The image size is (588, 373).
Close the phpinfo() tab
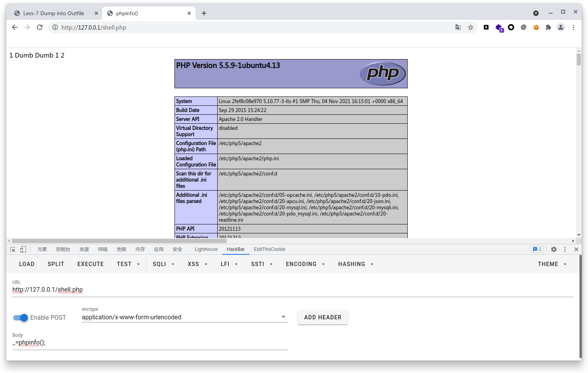[189, 13]
